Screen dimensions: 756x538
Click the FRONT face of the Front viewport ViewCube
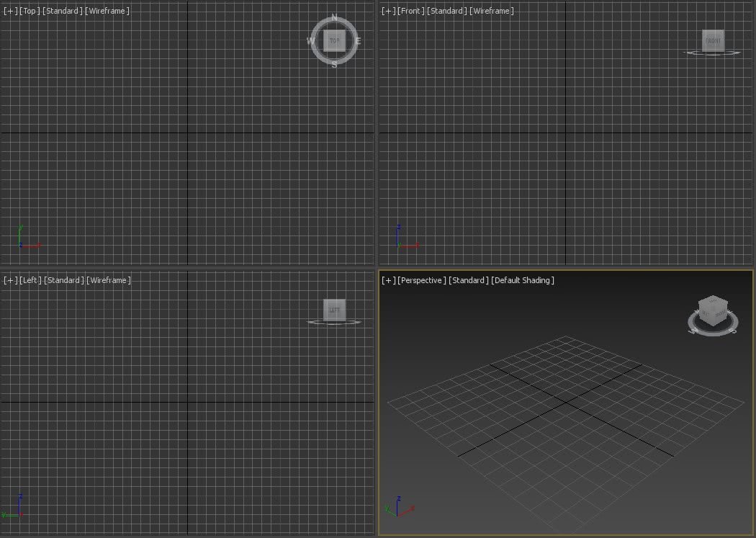click(713, 40)
